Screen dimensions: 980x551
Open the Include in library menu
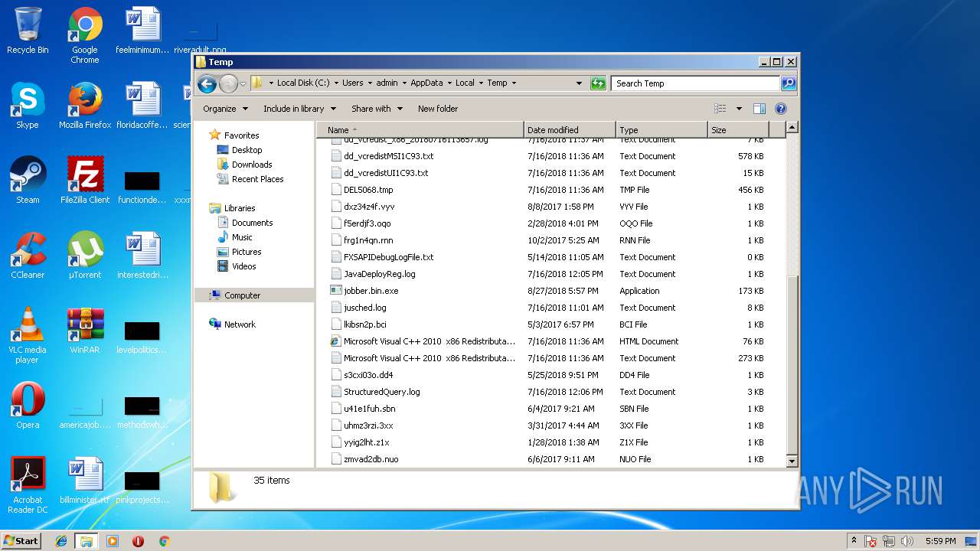[x=299, y=109]
